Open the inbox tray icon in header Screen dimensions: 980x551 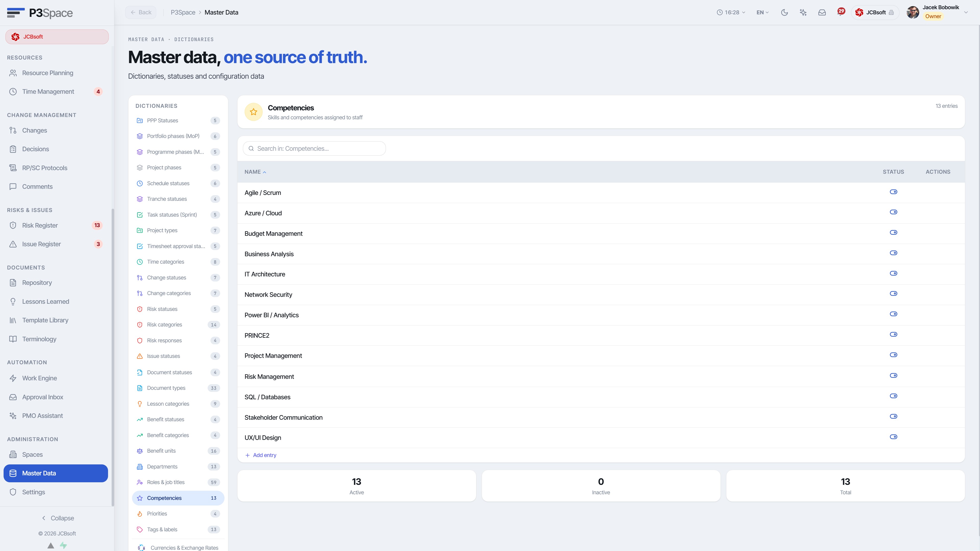pos(822,12)
